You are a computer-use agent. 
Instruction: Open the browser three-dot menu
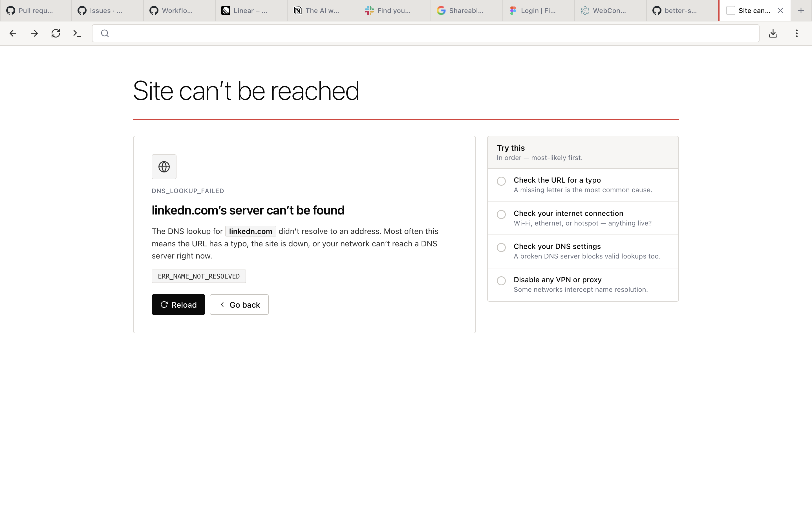coord(796,33)
